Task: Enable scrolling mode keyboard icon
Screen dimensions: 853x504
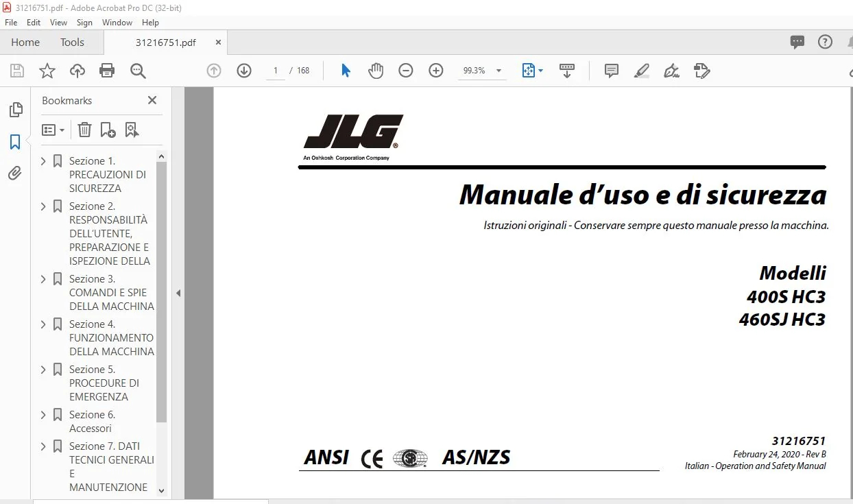Action: 567,71
